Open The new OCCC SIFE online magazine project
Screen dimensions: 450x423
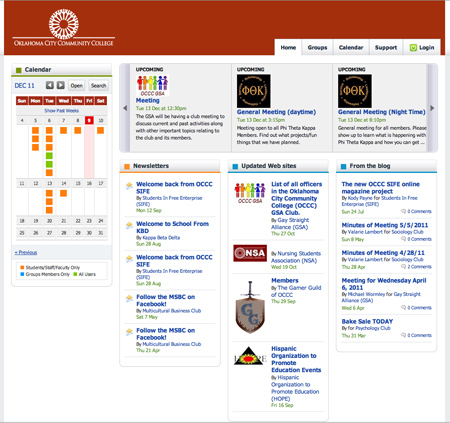380,188
